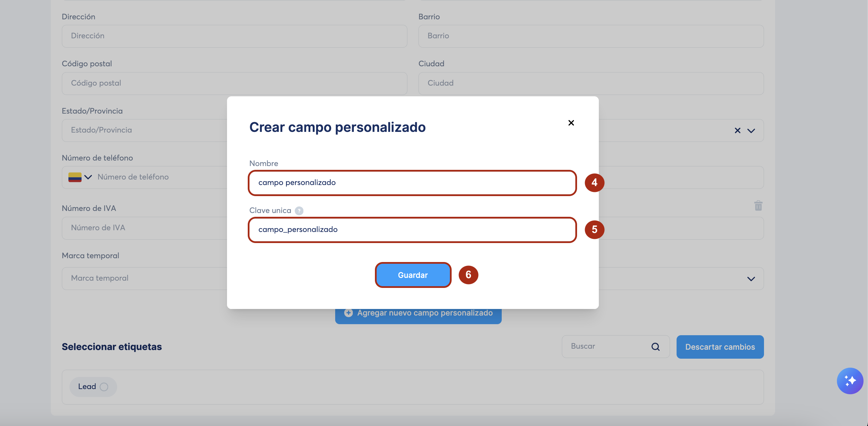Click Descartar cambios button
This screenshot has height=426, width=868.
pos(720,347)
